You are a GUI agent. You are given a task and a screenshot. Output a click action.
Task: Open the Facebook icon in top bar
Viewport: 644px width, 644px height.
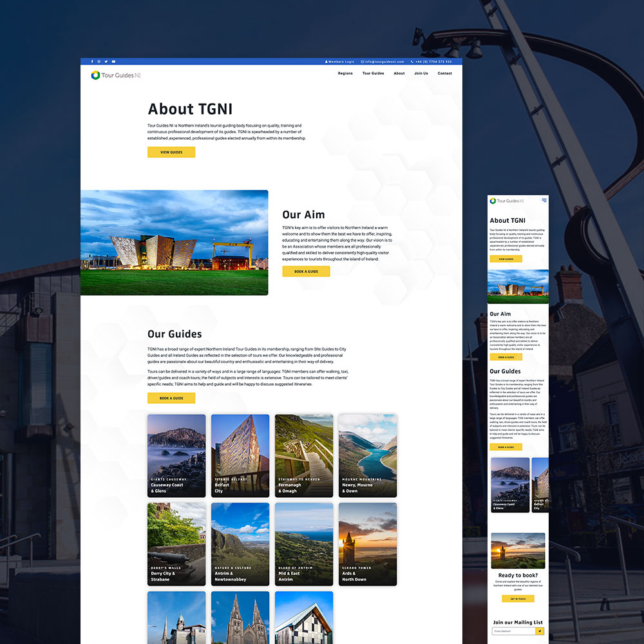point(92,62)
